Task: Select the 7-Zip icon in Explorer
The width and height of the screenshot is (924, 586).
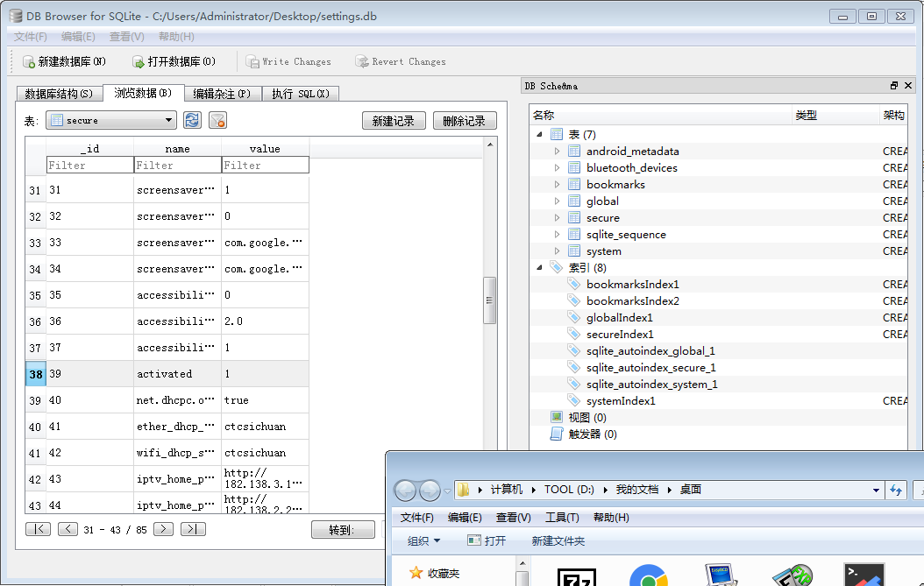Action: click(576, 577)
